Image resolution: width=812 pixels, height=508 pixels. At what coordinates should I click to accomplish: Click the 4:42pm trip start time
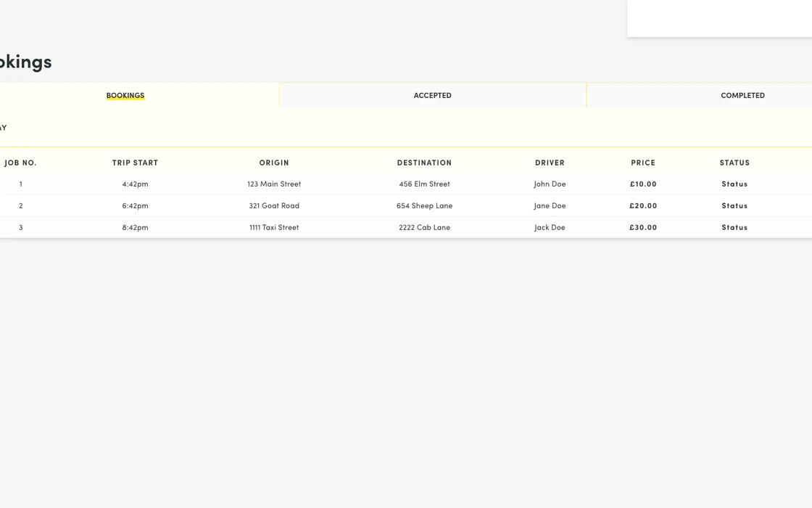(x=135, y=184)
